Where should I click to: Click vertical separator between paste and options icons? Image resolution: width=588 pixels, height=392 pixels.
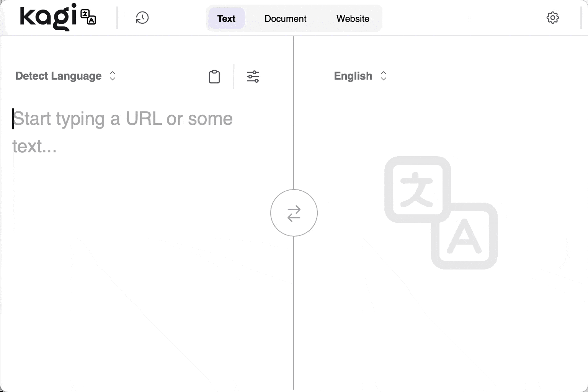[x=234, y=77]
